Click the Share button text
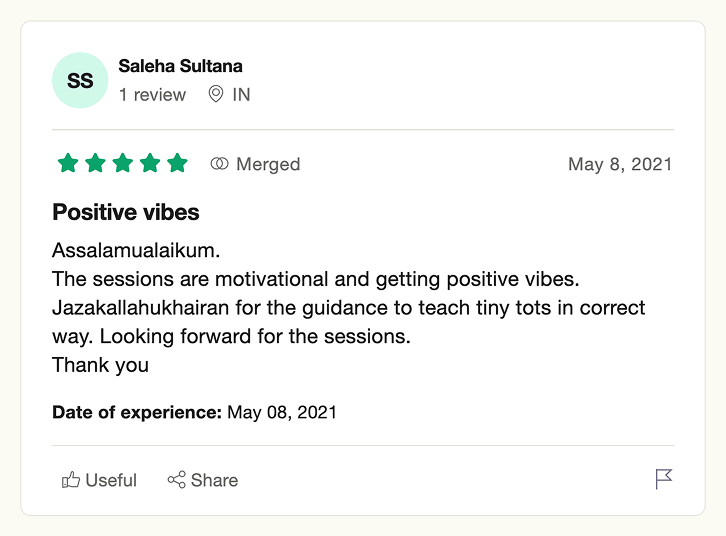This screenshot has height=536, width=726. coord(214,480)
